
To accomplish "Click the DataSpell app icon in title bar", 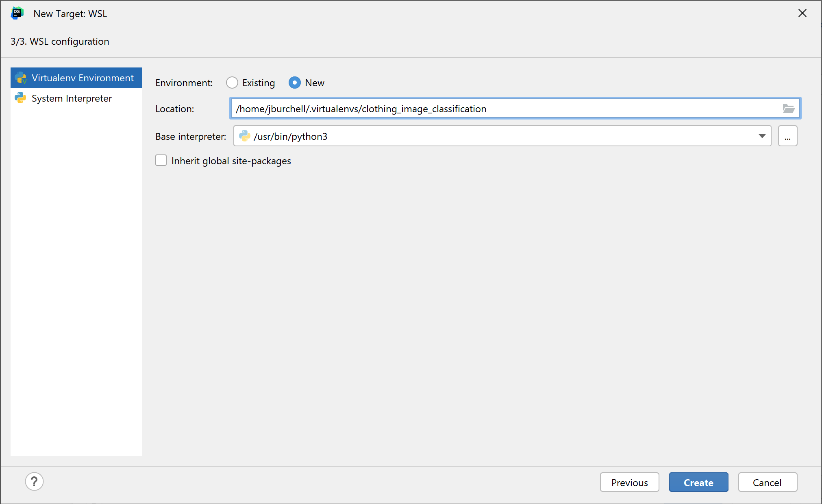I will (x=17, y=13).
